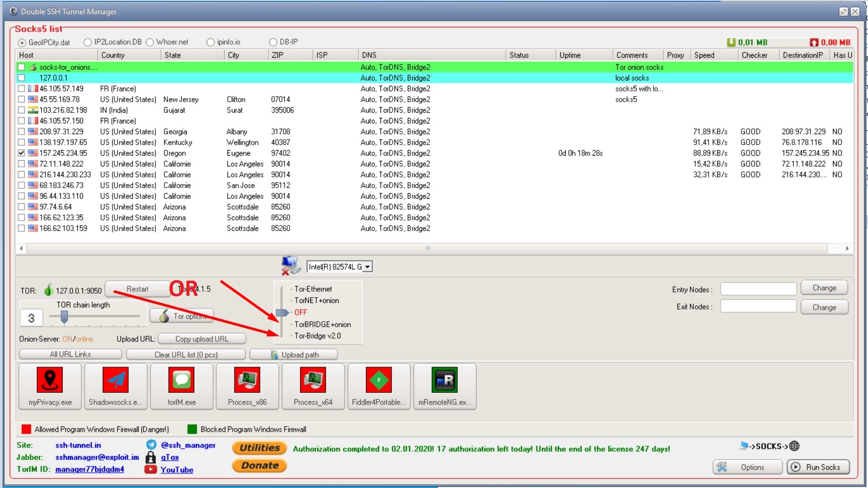
Task: Click the All URL Links button
Action: [70, 354]
